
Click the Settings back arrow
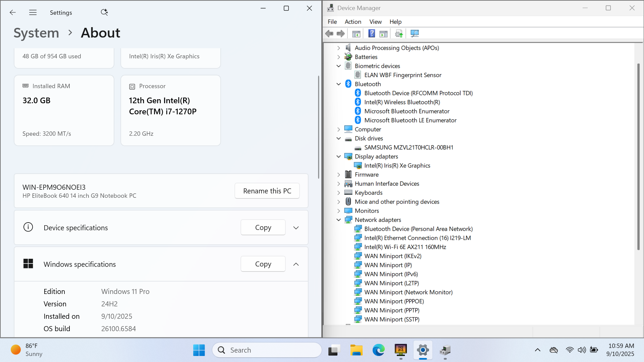(x=13, y=12)
